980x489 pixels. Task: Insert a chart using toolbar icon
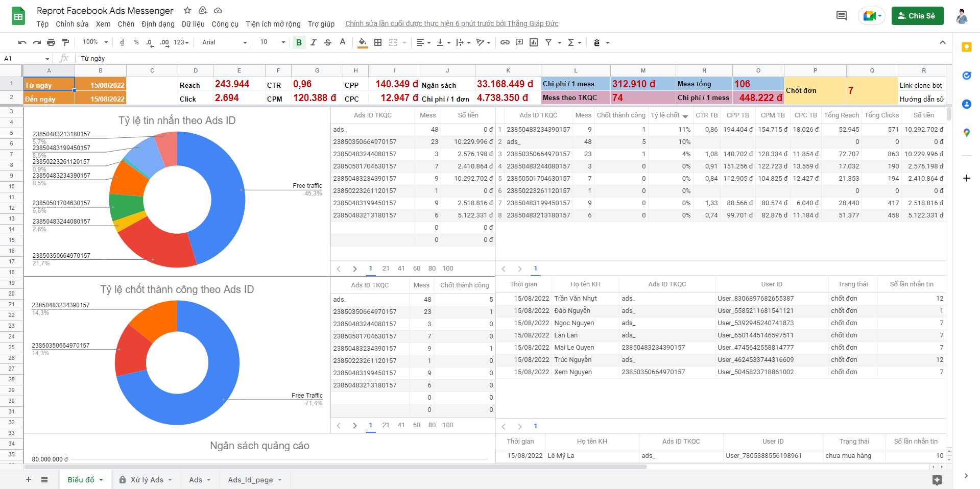[534, 42]
